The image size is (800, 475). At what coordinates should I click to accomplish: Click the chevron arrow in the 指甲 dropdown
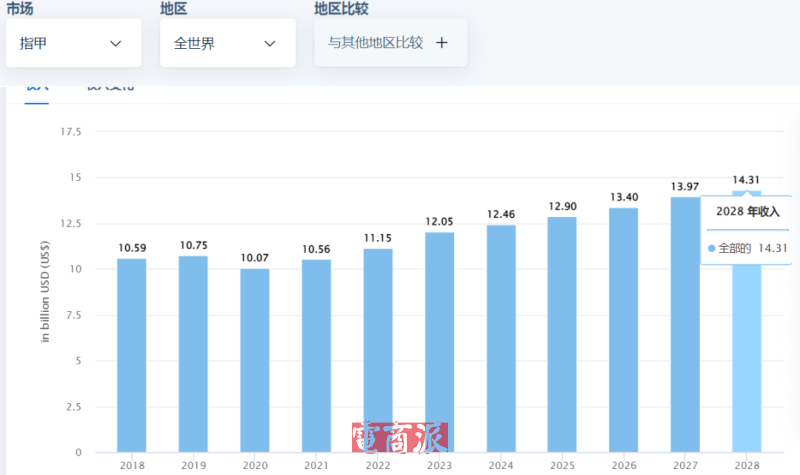115,44
